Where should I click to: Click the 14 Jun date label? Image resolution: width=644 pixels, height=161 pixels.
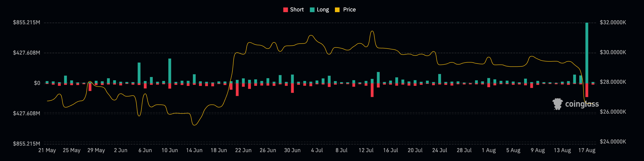tap(194, 150)
